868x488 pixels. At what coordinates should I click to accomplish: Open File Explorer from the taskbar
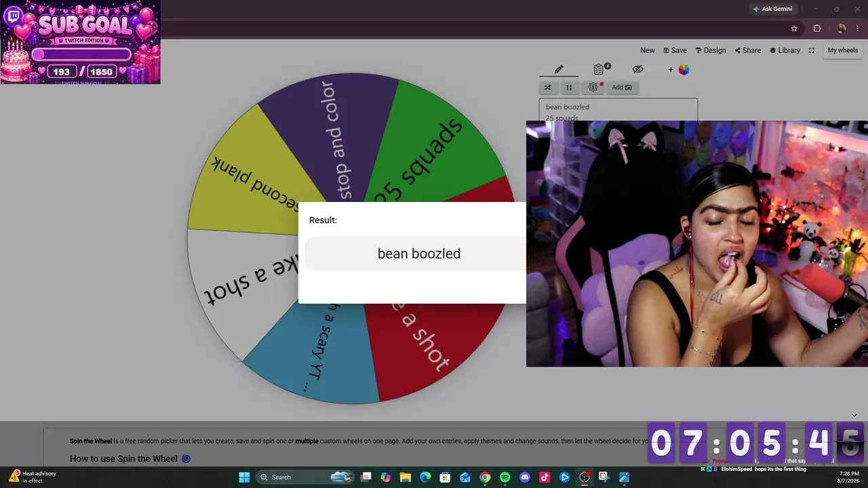point(406,477)
